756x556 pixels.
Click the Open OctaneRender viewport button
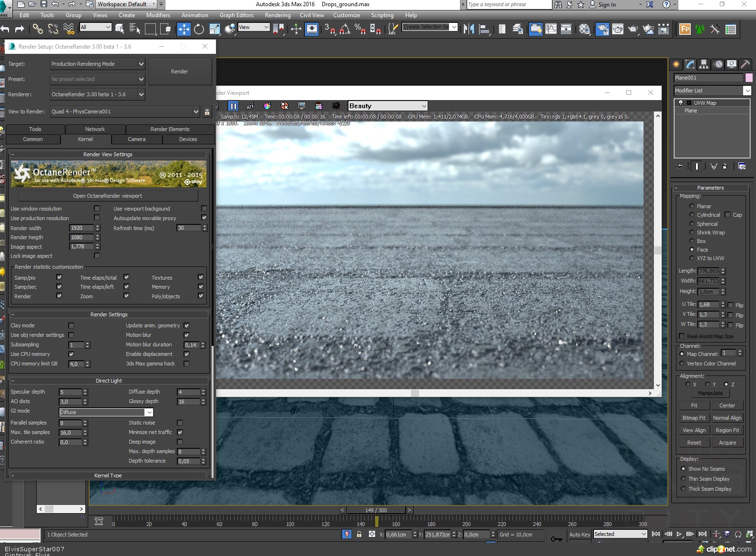(x=108, y=196)
